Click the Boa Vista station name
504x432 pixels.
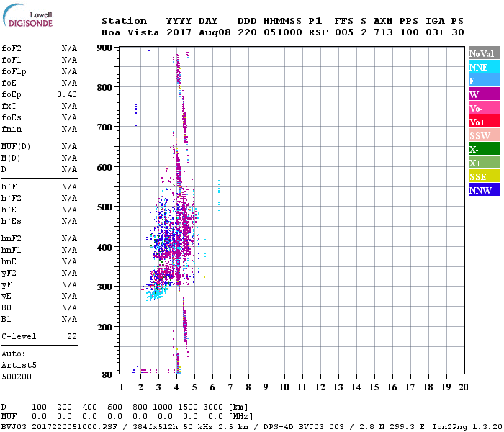130,32
